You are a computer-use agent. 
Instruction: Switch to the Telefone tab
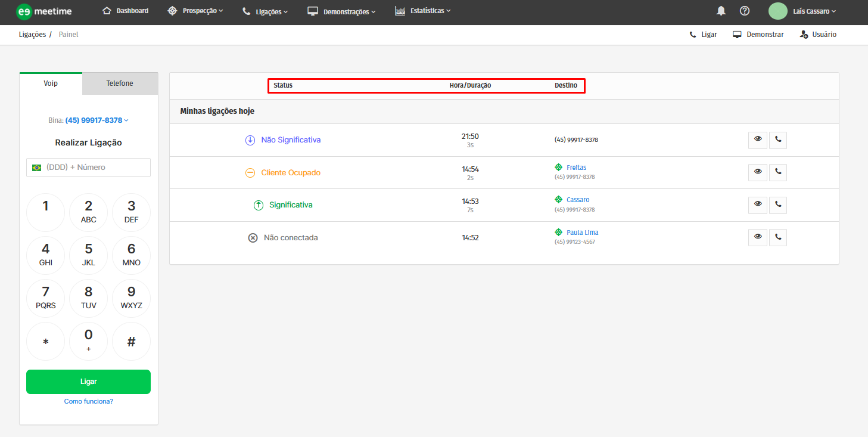click(120, 83)
